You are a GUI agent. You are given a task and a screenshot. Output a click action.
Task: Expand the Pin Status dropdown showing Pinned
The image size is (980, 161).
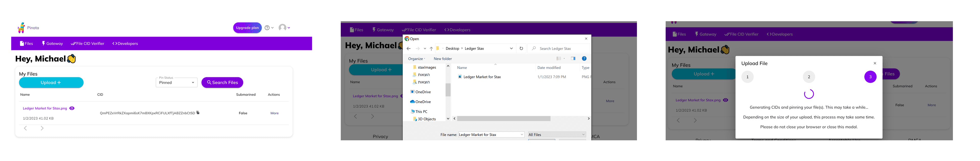pos(177,82)
